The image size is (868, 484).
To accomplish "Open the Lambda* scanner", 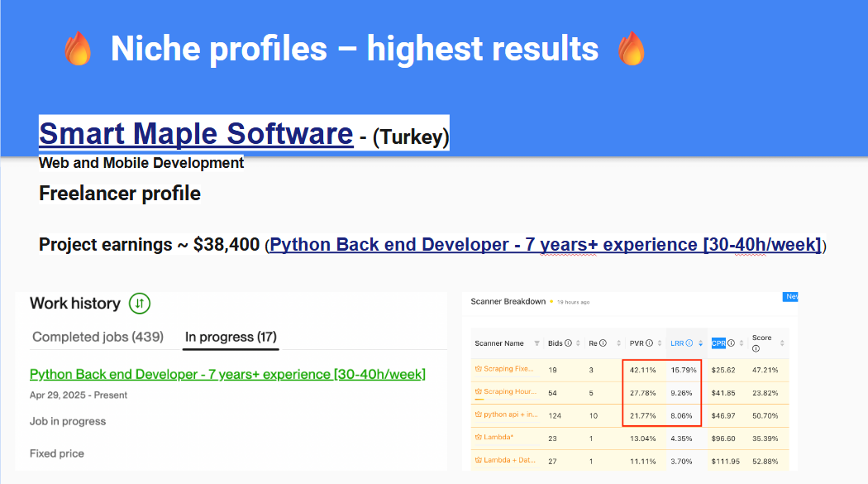I will (x=498, y=437).
